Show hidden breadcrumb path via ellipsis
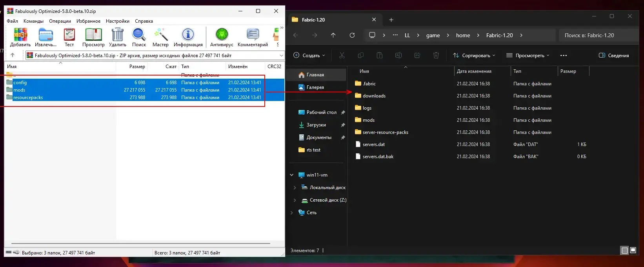The height and width of the screenshot is (267, 644). (395, 35)
